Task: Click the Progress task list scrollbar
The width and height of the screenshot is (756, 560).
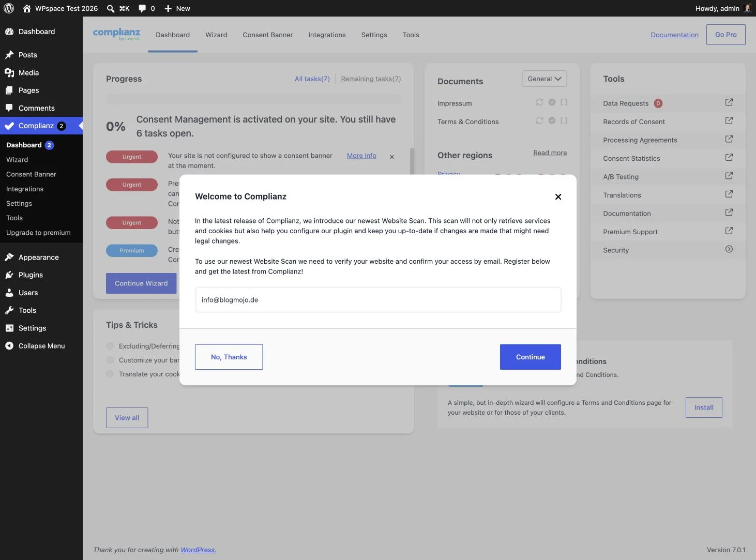Action: 412,161
